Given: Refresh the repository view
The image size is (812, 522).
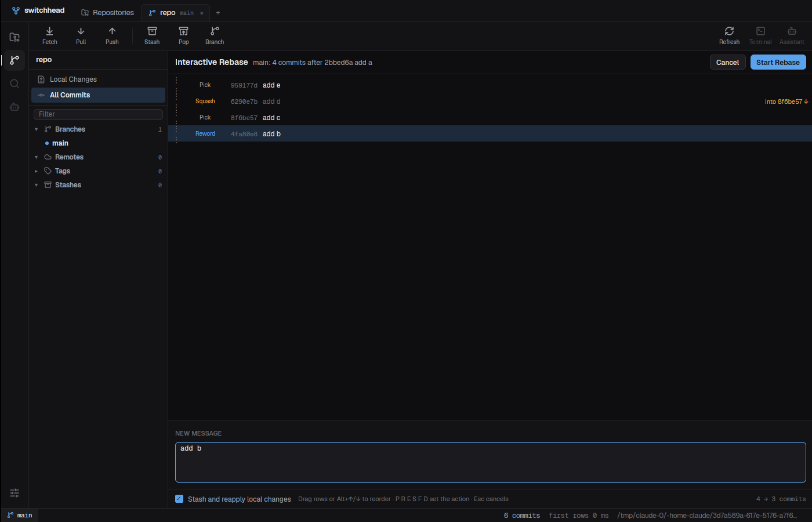Looking at the screenshot, I should (x=729, y=35).
